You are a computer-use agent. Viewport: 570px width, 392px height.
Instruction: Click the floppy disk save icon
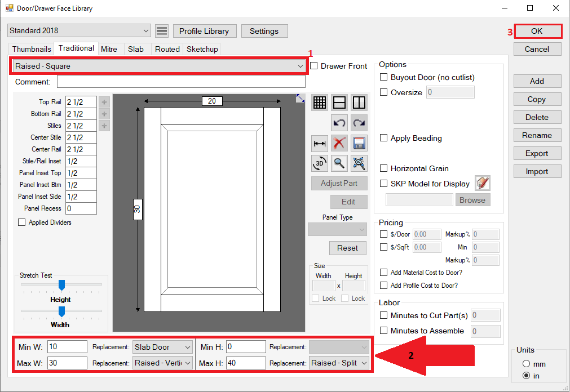359,143
